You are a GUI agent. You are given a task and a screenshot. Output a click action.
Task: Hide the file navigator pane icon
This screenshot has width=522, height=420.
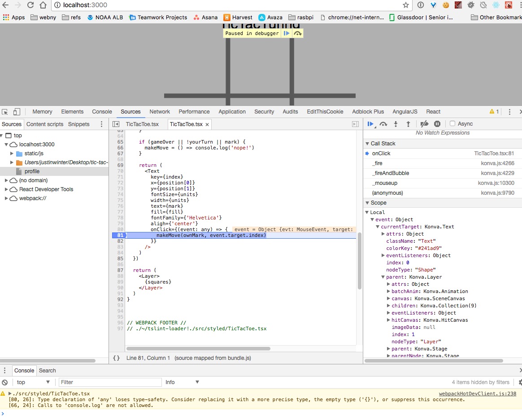point(116,124)
